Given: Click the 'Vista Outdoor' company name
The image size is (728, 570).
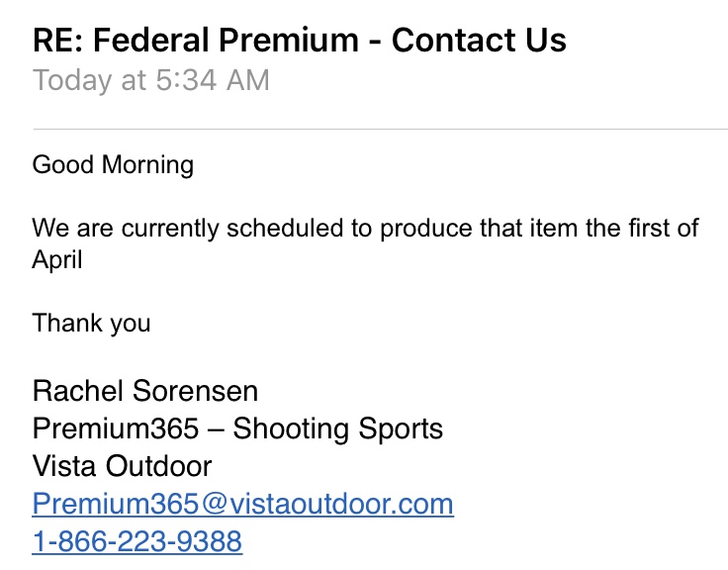Looking at the screenshot, I should click(x=122, y=466).
